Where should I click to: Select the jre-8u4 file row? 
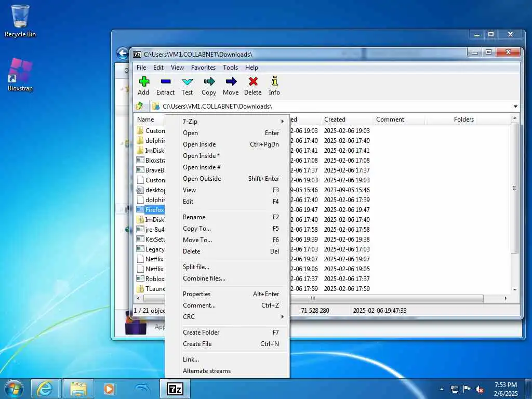150,229
